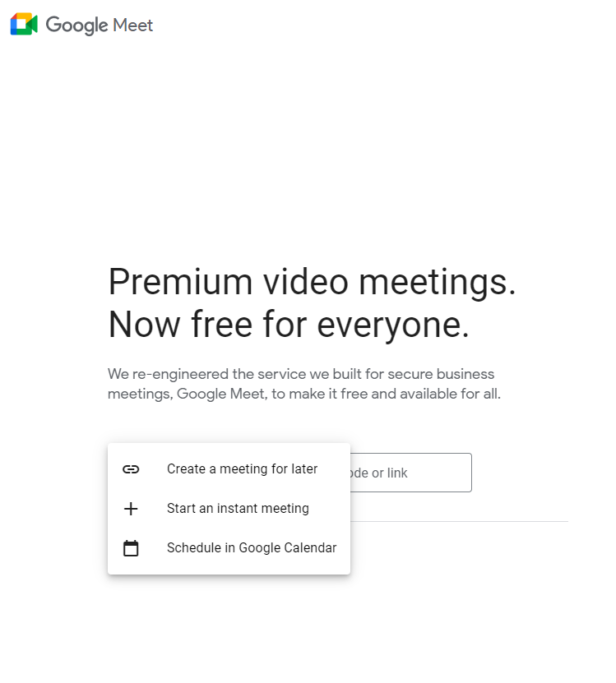Click the word Premium in the headline
Viewport: 616px width, 683px height.
(x=180, y=282)
